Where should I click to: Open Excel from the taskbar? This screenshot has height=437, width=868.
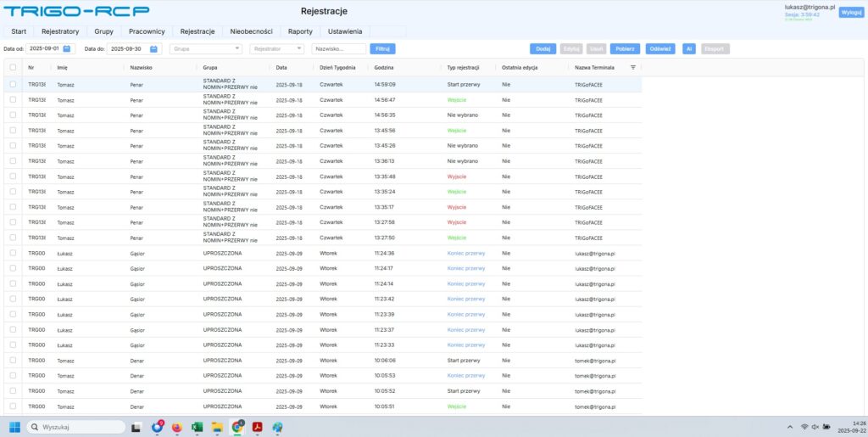[x=197, y=427]
